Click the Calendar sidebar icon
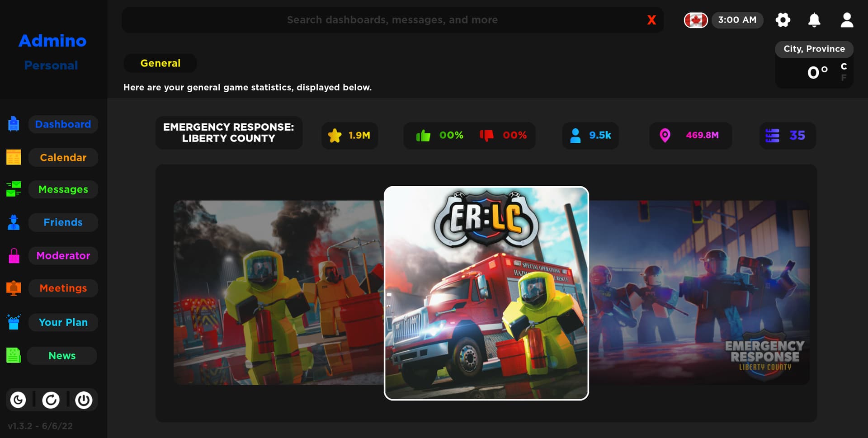The height and width of the screenshot is (438, 868). (14, 157)
